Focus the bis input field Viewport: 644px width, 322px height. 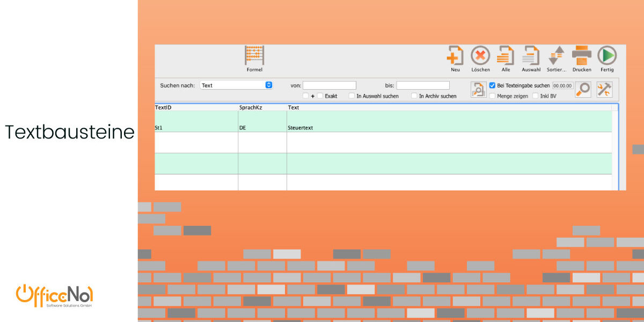[x=423, y=85]
